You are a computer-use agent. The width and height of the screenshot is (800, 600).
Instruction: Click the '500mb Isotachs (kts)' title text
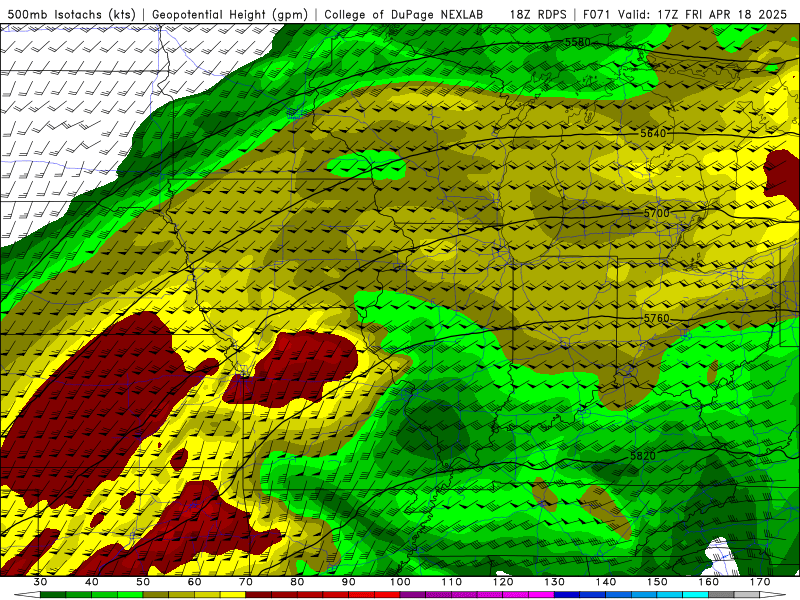(71, 14)
